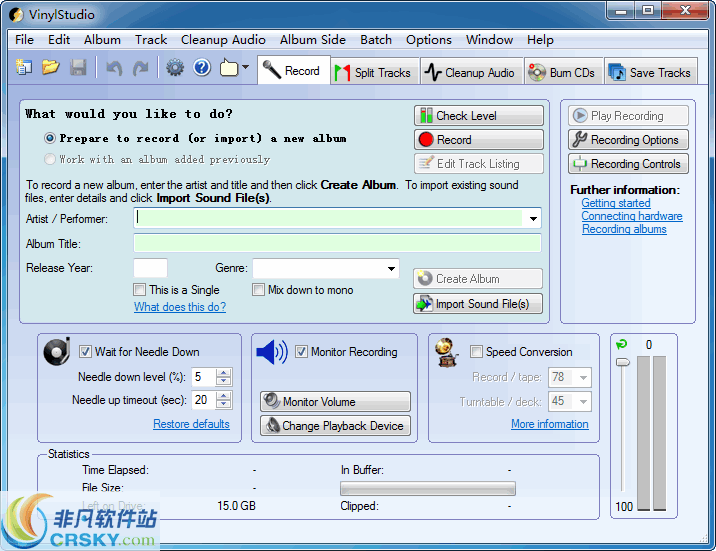716x551 pixels.
Task: Decrease Needle down level value
Action: [x=223, y=382]
